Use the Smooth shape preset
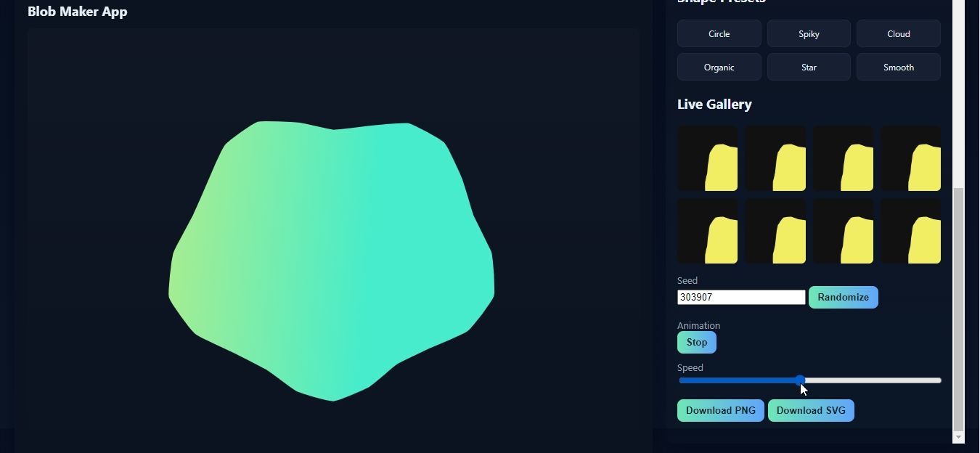 [898, 67]
